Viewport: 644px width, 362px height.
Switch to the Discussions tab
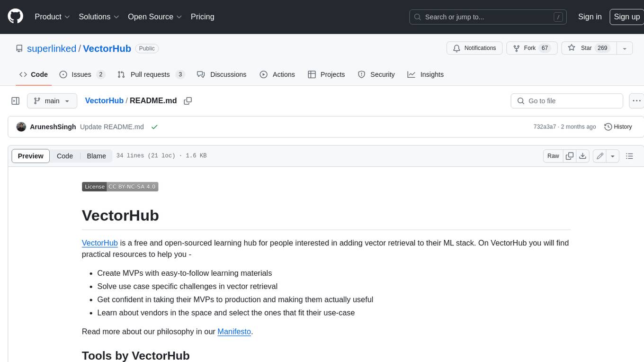pyautogui.click(x=222, y=74)
